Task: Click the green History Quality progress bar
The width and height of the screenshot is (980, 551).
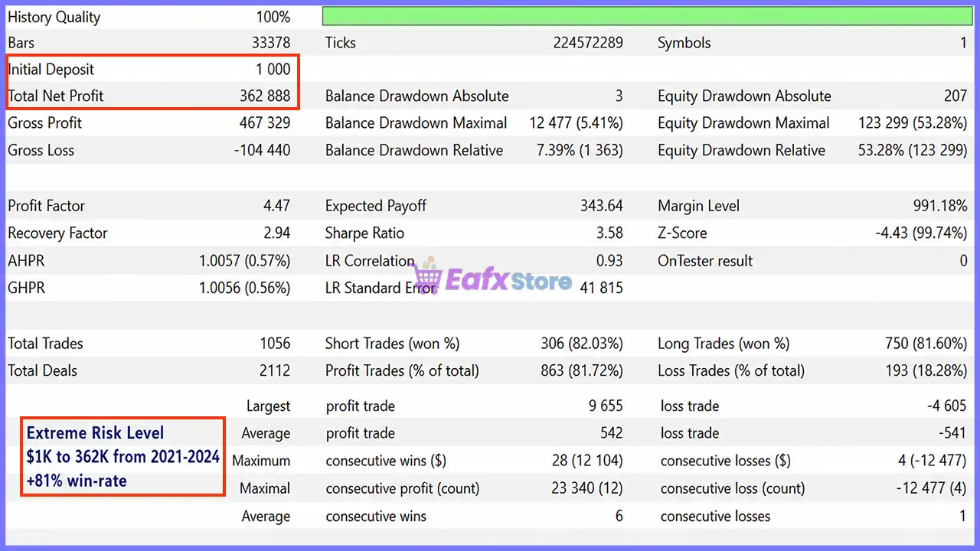Action: click(647, 17)
